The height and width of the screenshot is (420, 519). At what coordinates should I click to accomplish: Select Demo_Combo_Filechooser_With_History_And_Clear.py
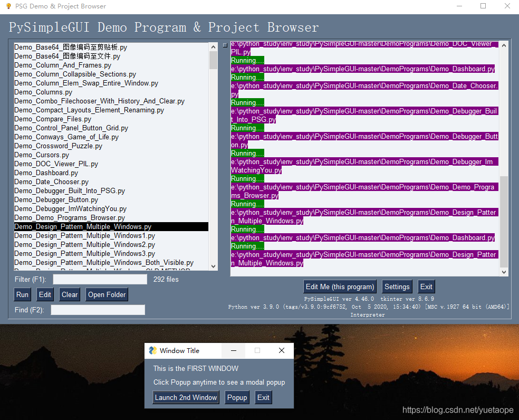pos(111,101)
